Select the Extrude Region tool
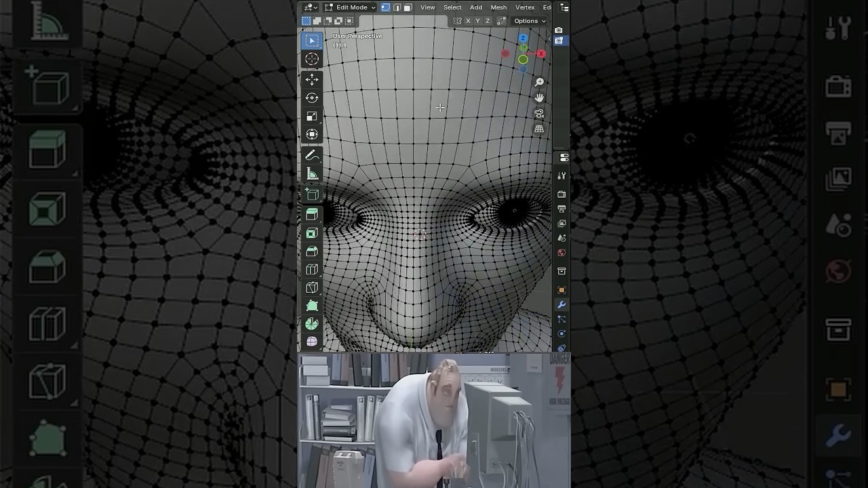This screenshot has height=488, width=868. pos(312,215)
